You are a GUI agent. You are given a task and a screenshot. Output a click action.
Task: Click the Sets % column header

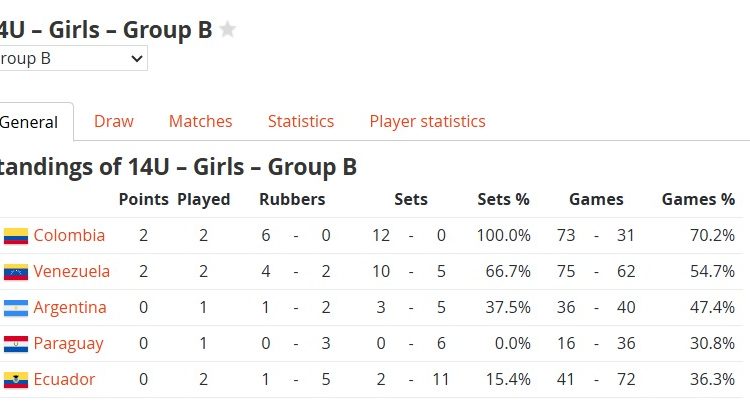pos(503,199)
